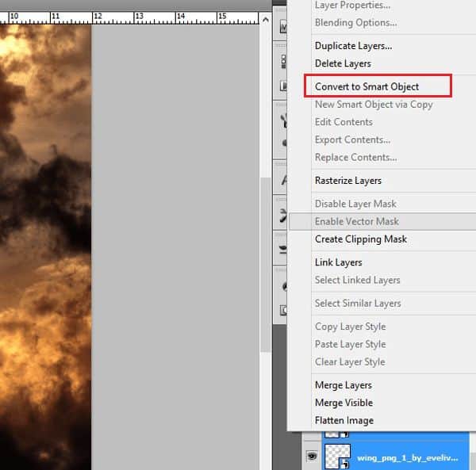Click Link Layers in the menu
Screen dimensions: 476x470
[x=338, y=262]
